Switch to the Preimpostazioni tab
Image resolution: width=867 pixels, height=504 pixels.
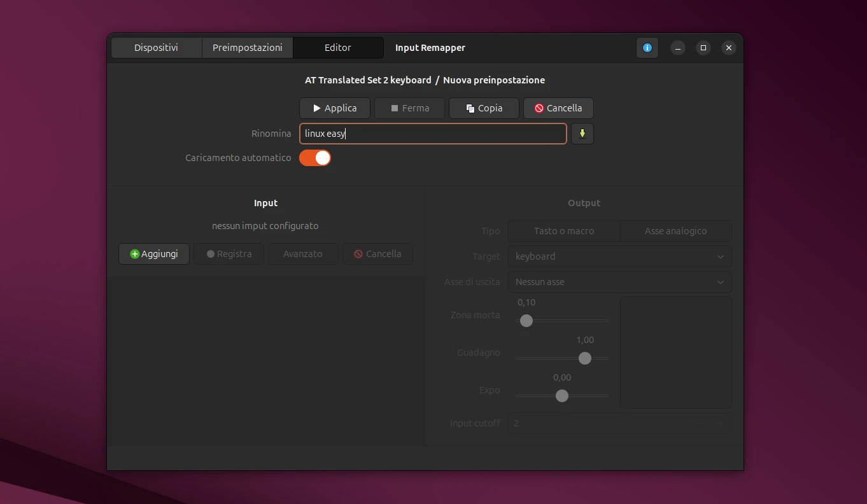tap(246, 48)
